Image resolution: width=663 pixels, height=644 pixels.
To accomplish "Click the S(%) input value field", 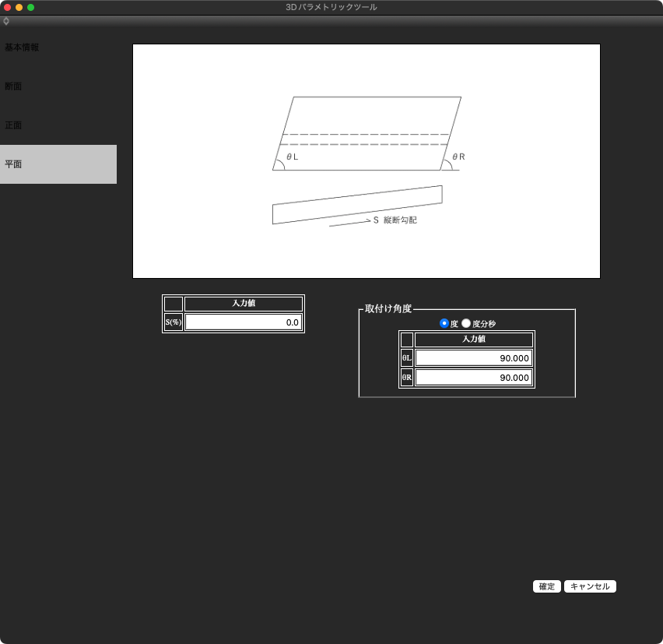I will point(243,322).
